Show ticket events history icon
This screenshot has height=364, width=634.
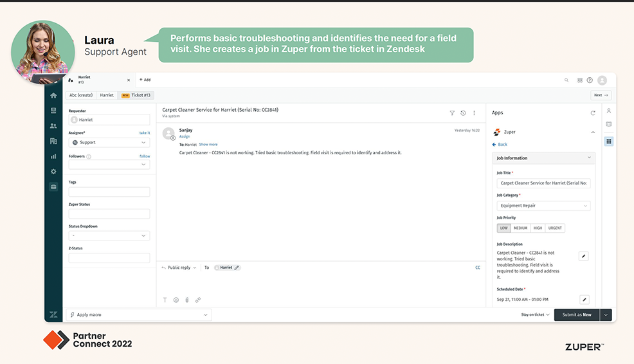coord(463,113)
